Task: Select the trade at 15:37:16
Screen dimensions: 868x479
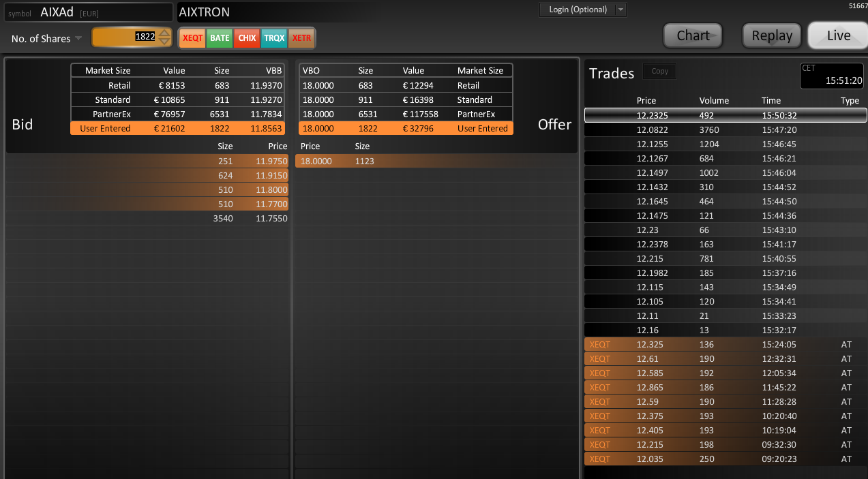Action: (725, 273)
